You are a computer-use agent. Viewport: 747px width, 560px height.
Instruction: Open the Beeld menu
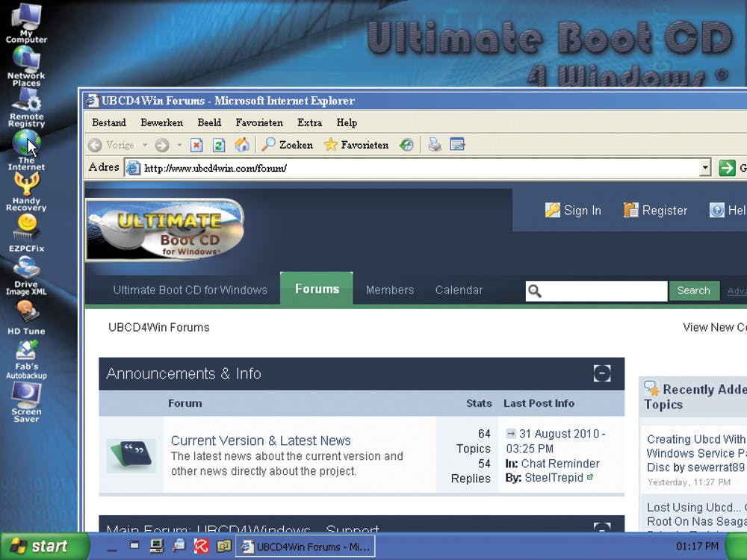(x=209, y=123)
